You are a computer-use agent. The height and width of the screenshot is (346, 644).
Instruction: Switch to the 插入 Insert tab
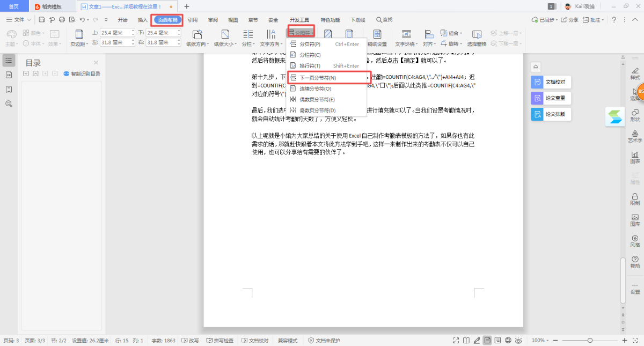(143, 20)
